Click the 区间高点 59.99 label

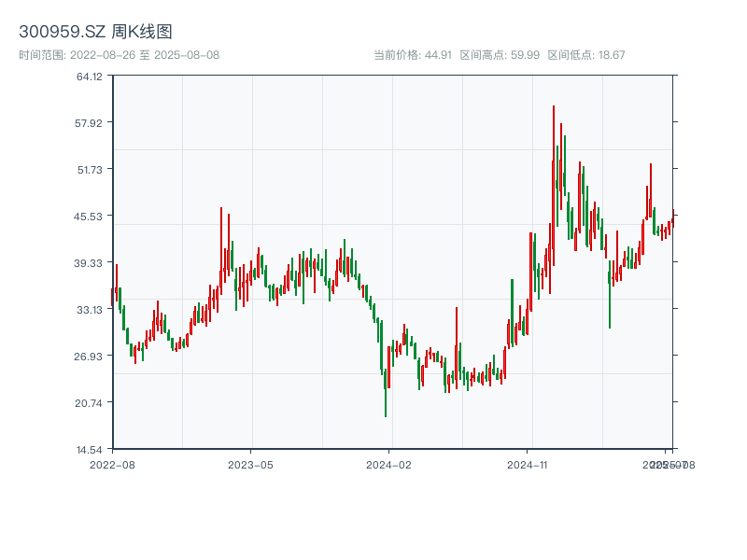(x=500, y=55)
